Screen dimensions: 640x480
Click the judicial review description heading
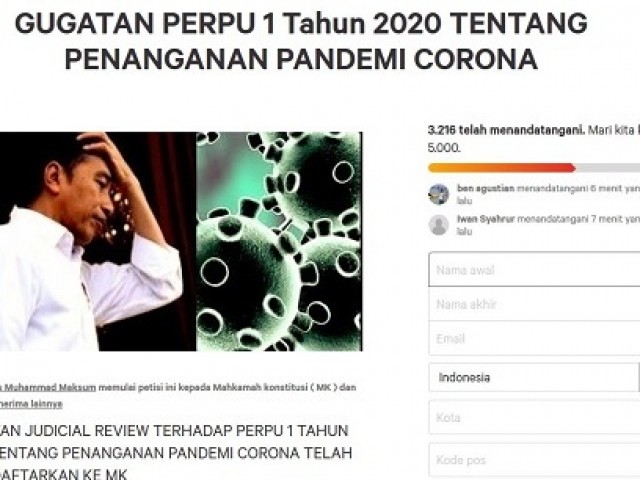tap(176, 453)
